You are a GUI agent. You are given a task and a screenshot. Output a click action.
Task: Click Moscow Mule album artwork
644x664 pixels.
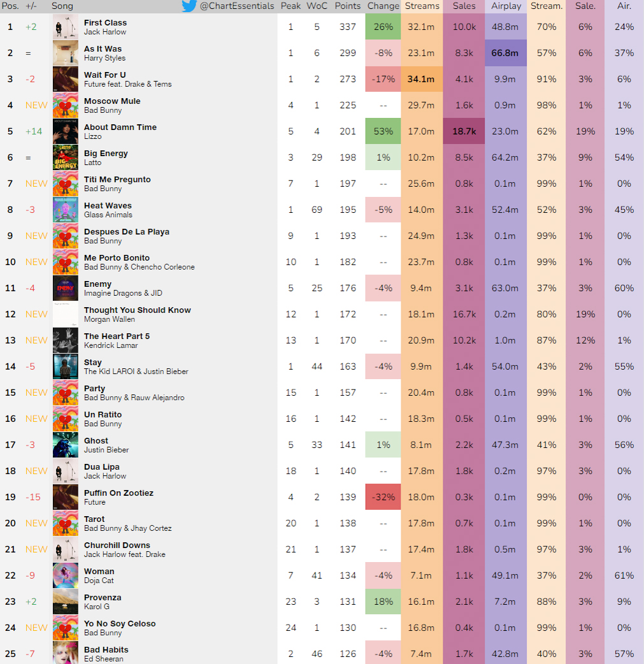coord(66,105)
